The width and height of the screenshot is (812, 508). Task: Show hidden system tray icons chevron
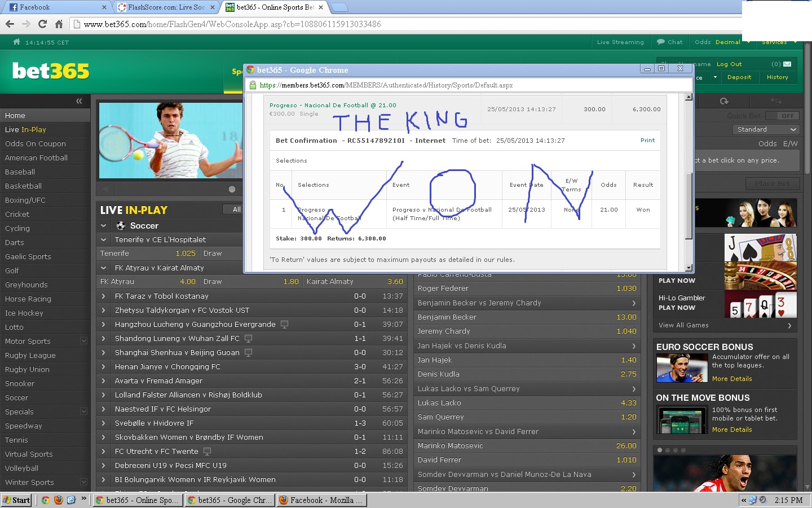pyautogui.click(x=744, y=500)
